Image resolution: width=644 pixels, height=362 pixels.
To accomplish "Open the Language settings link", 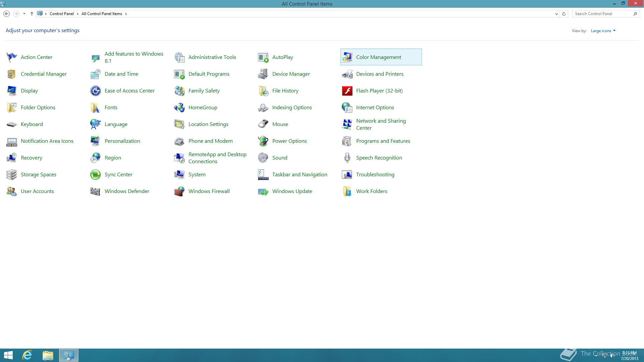I will point(116,124).
